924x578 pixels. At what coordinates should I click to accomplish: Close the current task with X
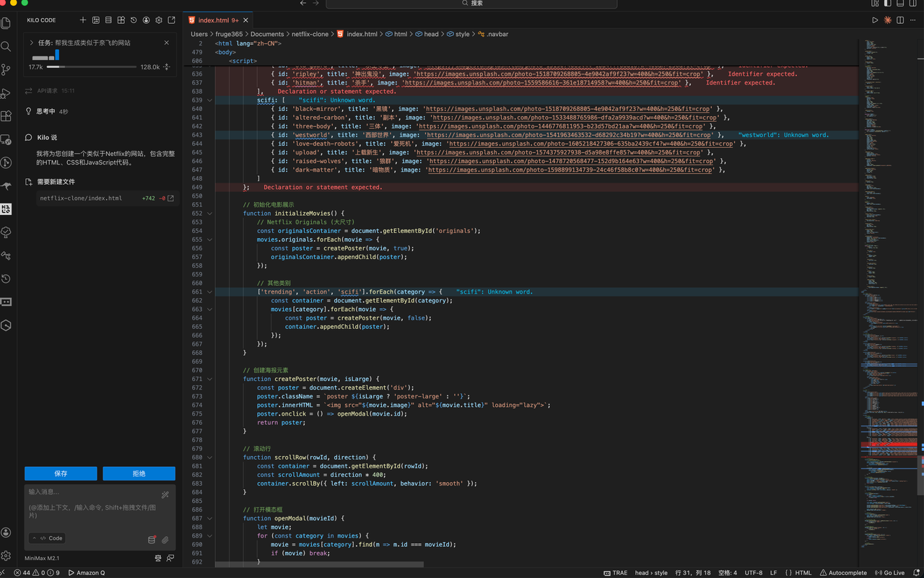click(167, 43)
